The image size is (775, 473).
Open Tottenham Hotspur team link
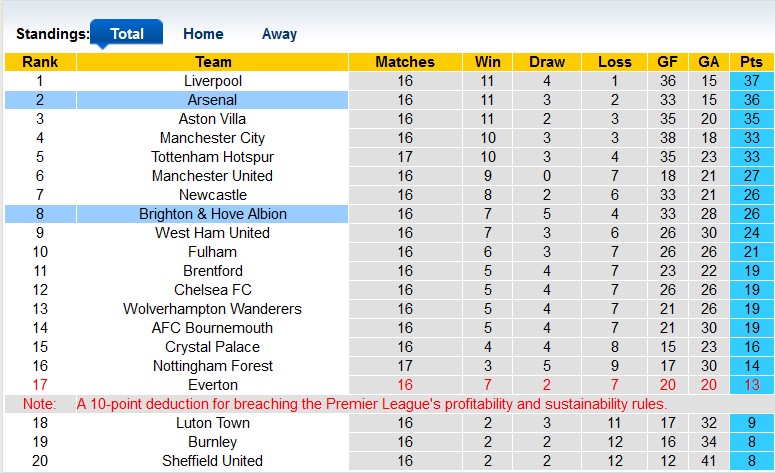(213, 157)
